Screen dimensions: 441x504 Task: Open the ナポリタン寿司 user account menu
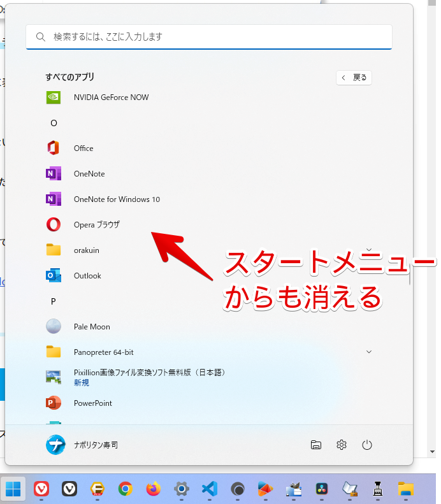click(x=82, y=445)
